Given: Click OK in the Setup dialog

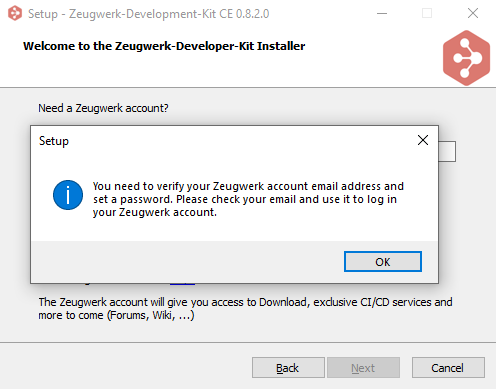Looking at the screenshot, I should [x=383, y=262].
